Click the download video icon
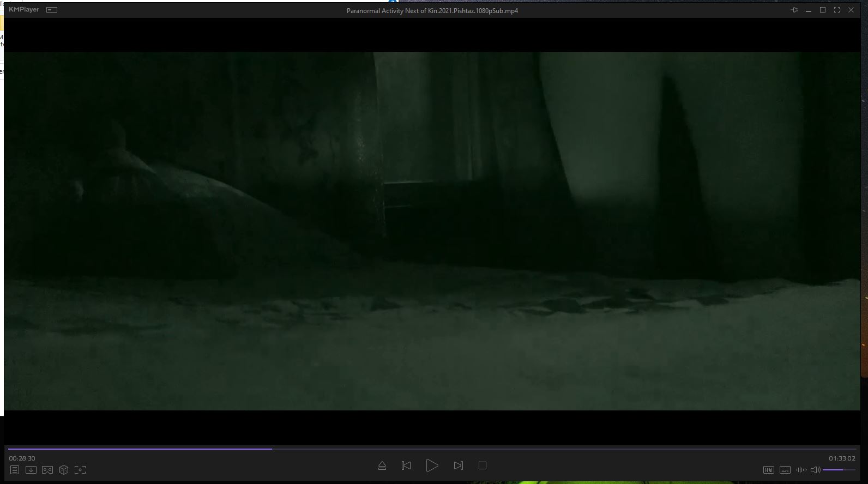The image size is (868, 484). tap(31, 470)
